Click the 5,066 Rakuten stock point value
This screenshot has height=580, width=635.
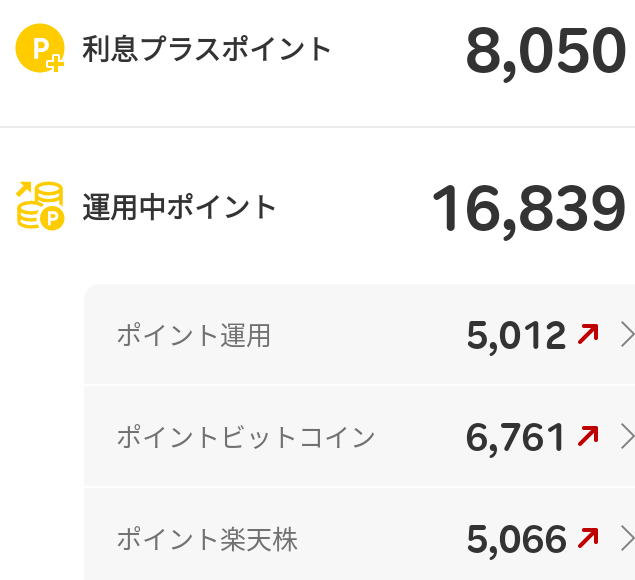(x=516, y=540)
